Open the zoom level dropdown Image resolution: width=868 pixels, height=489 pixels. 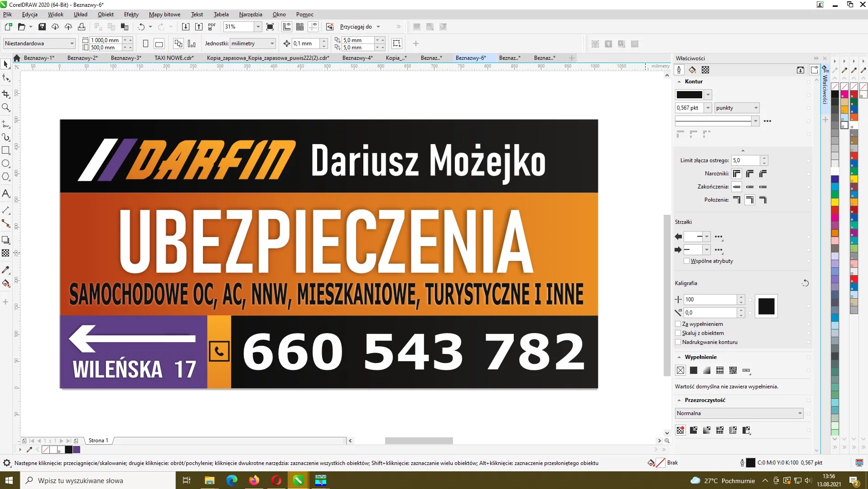point(258,26)
